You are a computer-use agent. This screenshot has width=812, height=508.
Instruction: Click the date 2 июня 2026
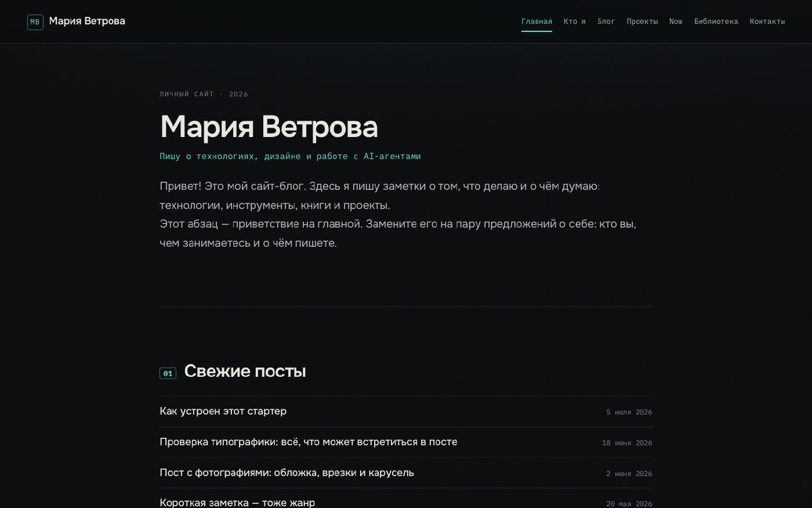point(629,474)
